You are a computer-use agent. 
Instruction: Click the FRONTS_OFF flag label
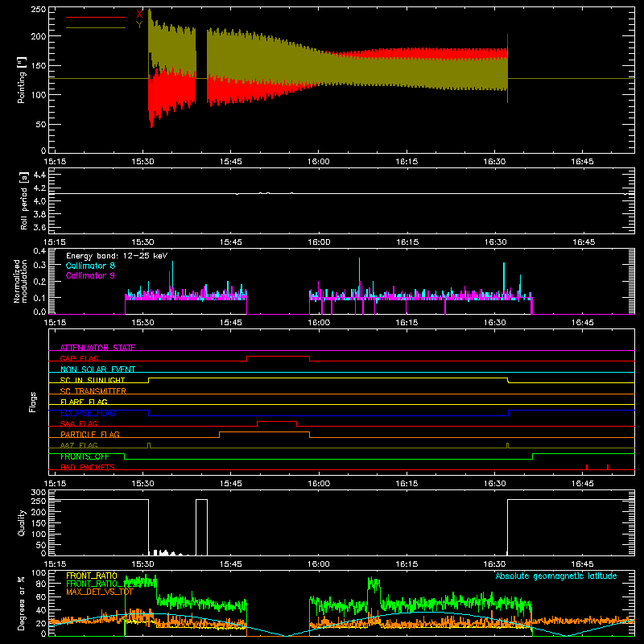(85, 456)
